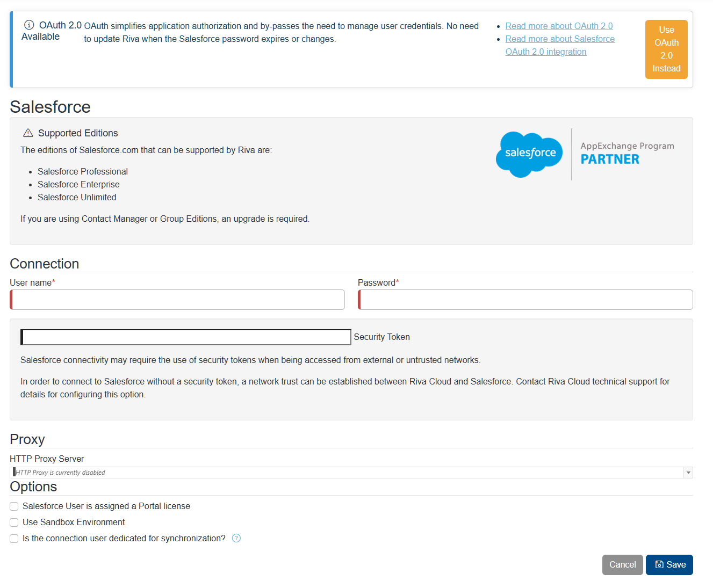Click the Salesforce cloud logo
Image resolution: width=713 pixels, height=588 pixels.
pos(529,154)
